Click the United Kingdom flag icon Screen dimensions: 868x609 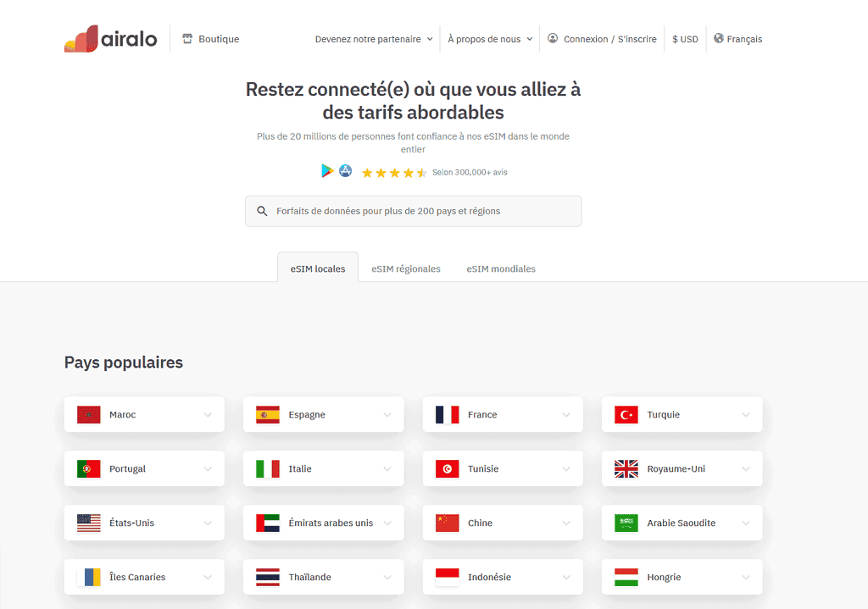point(626,468)
